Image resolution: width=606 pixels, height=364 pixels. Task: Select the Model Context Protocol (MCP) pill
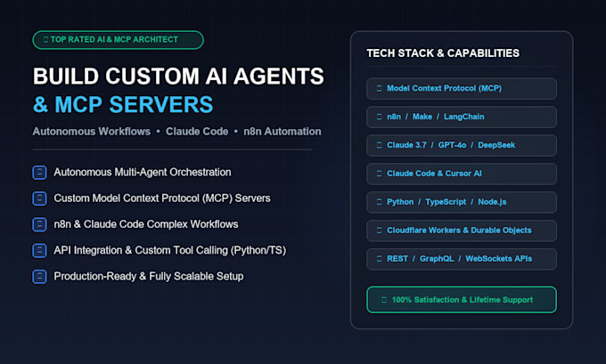[x=462, y=89]
